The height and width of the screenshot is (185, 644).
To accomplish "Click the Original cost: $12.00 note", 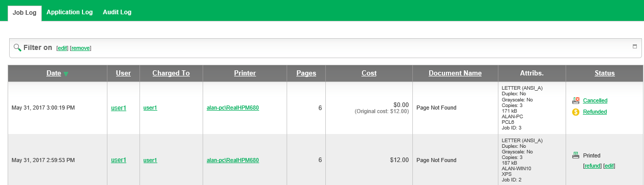I will (x=382, y=111).
